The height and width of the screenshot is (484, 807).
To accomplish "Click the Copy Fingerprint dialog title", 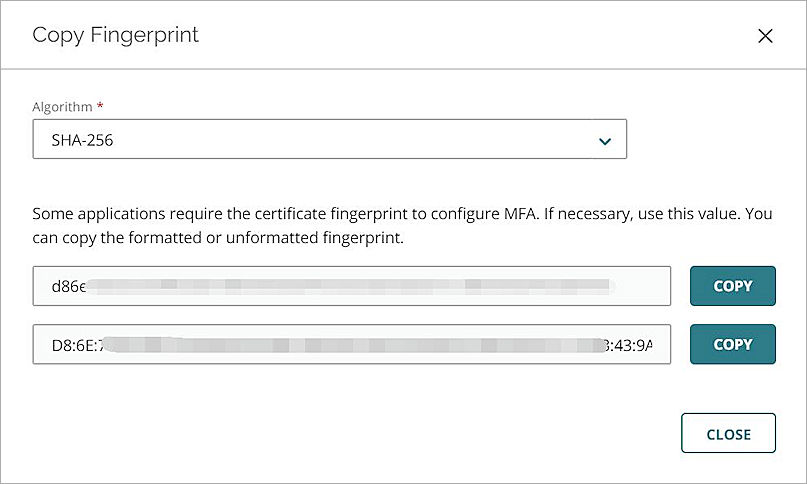I will coord(115,35).
